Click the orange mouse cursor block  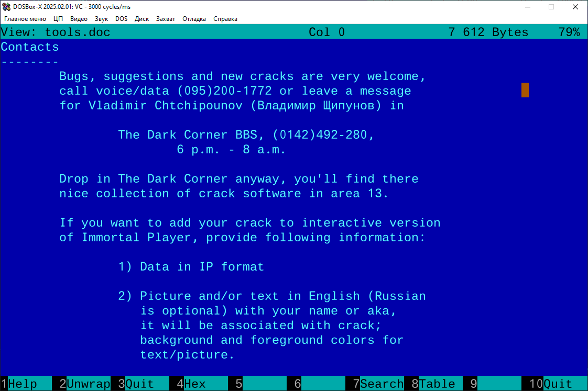click(x=525, y=90)
